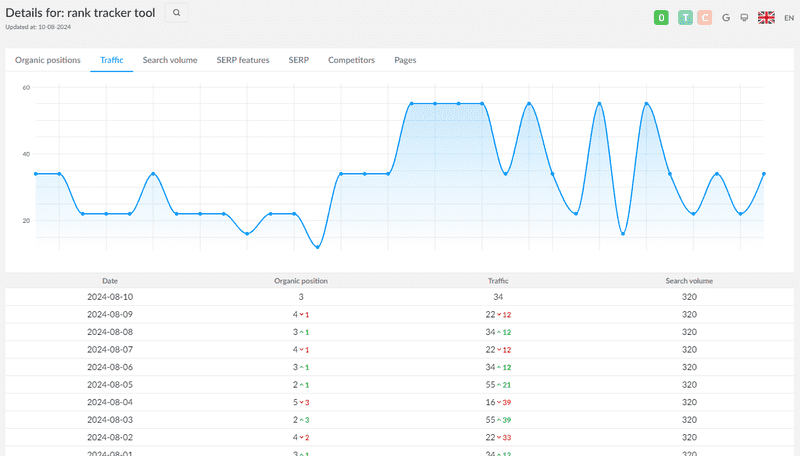Screen dimensions: 800x456
Task: Select the 2024-08-07 date cell
Action: (x=110, y=349)
